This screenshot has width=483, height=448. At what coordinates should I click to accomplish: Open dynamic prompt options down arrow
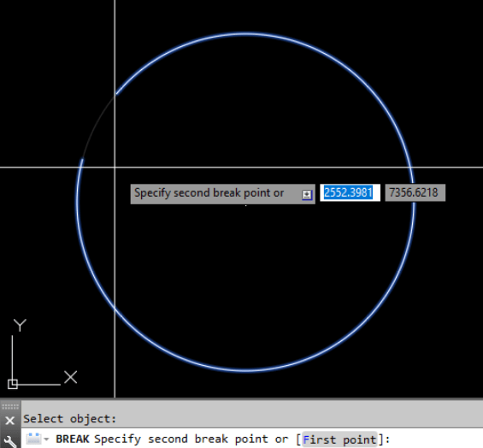tap(307, 195)
